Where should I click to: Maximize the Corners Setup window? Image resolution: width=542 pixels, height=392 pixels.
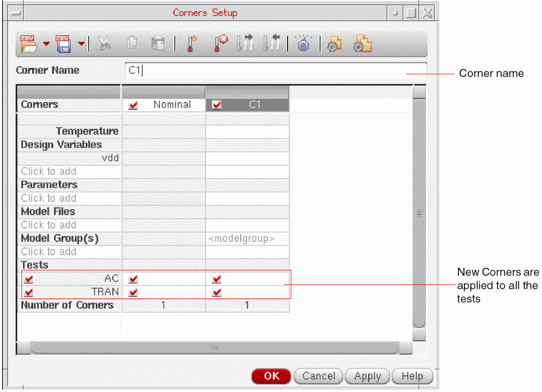411,13
